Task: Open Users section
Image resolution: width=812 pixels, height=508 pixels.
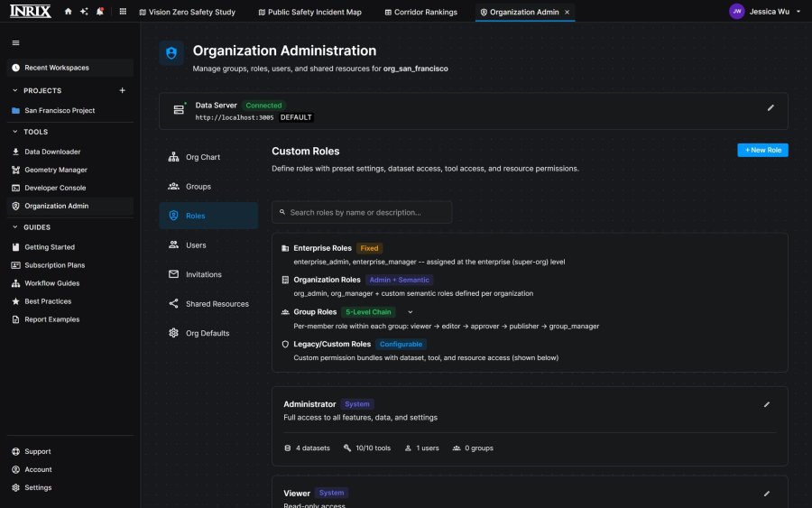Action: [208, 245]
